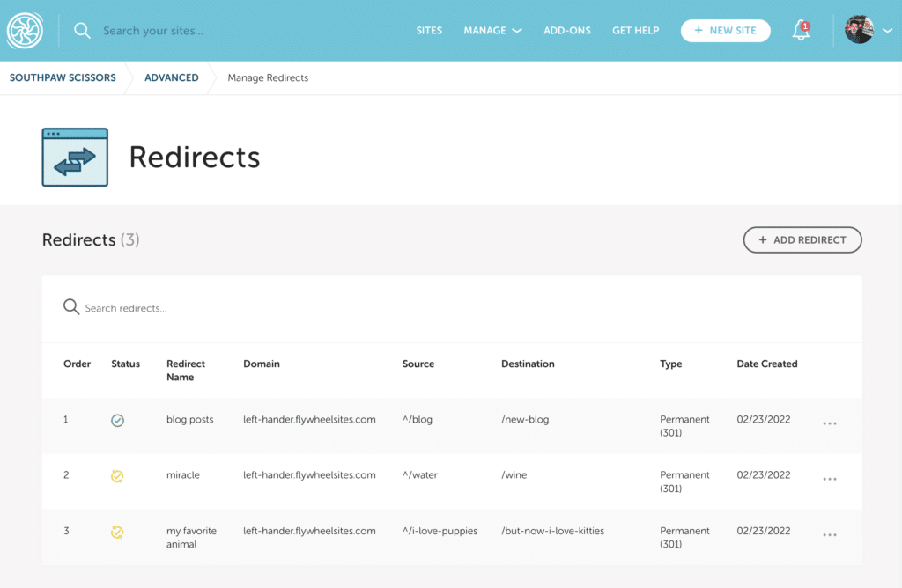The width and height of the screenshot is (902, 588).
Task: Select the SITES menu item
Action: click(429, 30)
